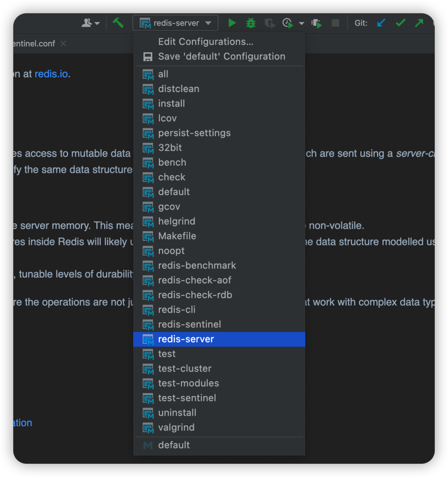This screenshot has width=448, height=477.
Task: Click the gray Stop square button
Action: pyautogui.click(x=335, y=23)
